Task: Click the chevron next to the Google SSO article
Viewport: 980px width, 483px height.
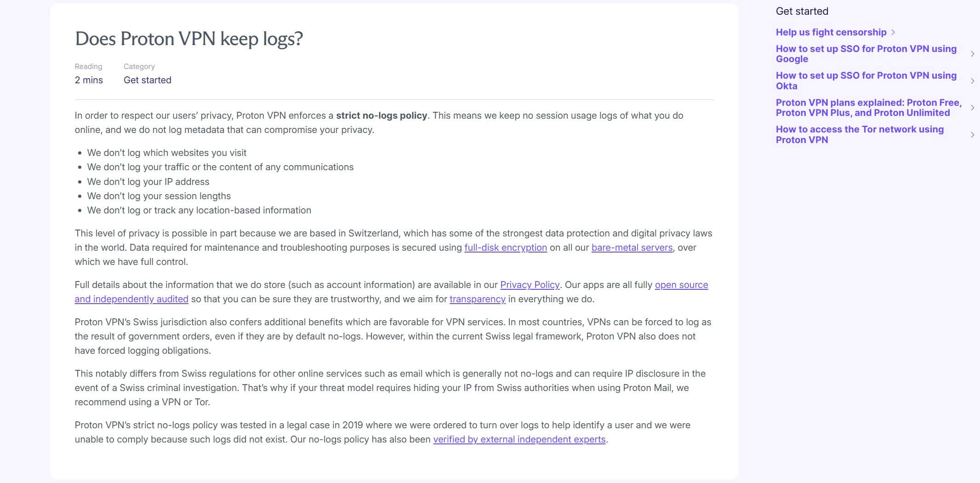Action: coord(973,54)
